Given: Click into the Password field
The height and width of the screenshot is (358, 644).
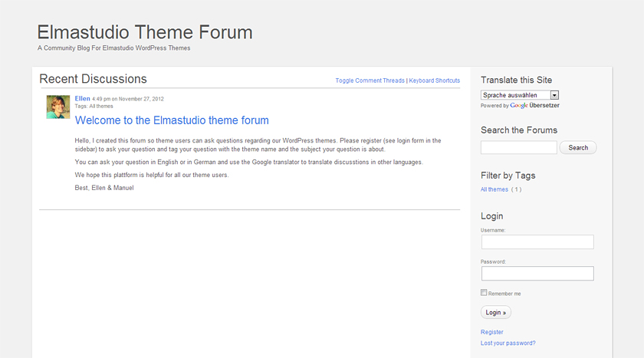Looking at the screenshot, I should pos(537,274).
